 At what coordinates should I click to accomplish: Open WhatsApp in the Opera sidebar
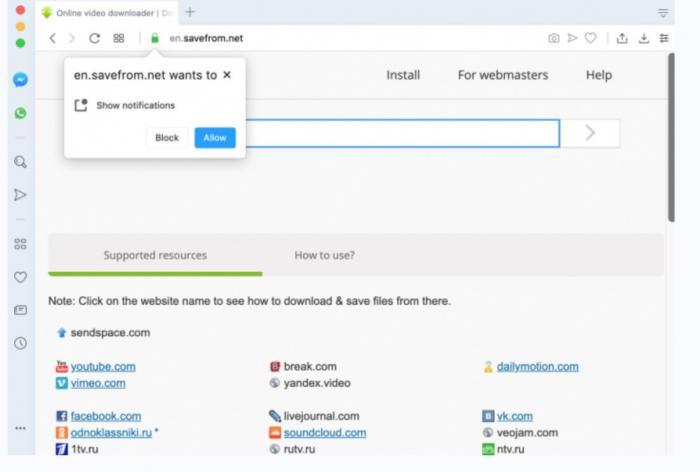click(21, 113)
